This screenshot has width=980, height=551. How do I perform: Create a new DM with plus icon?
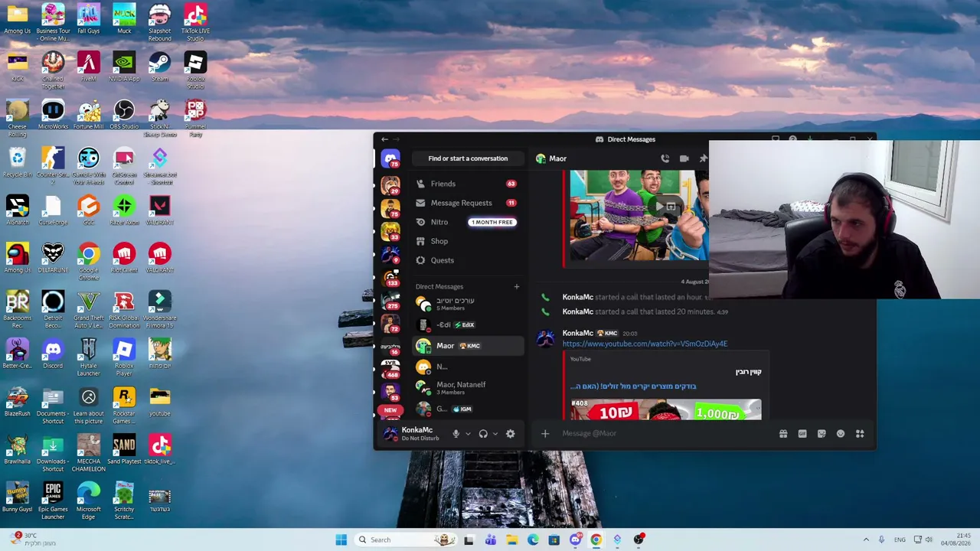click(516, 287)
